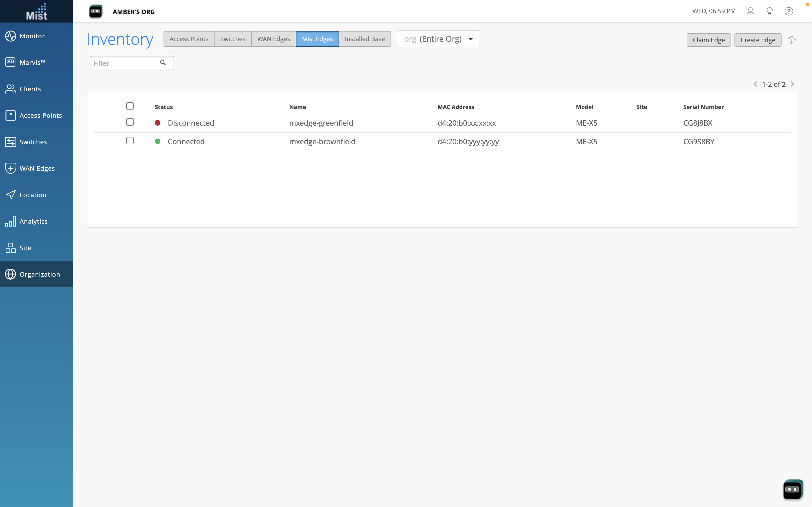Click the help question mark icon
Image resolution: width=812 pixels, height=507 pixels.
pos(789,11)
